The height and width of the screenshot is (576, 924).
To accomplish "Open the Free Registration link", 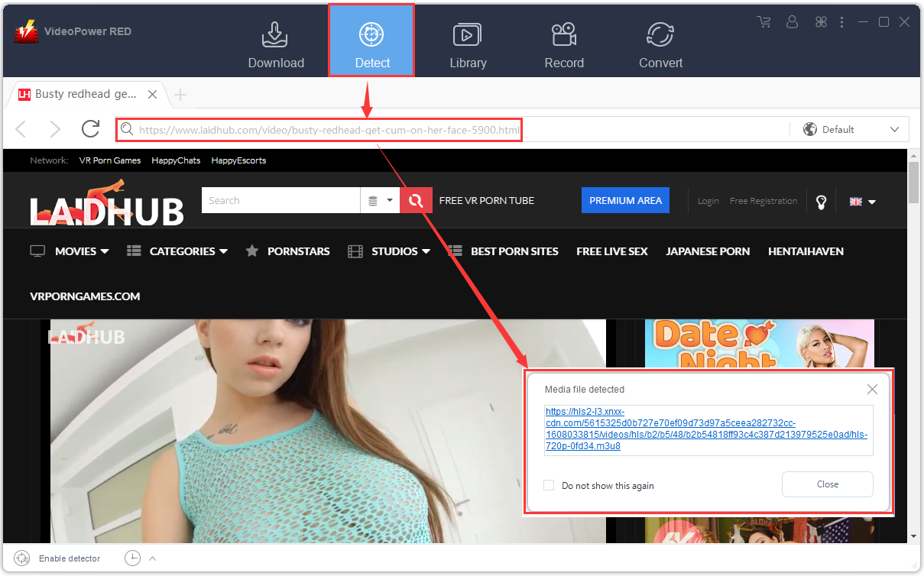I will click(x=764, y=201).
